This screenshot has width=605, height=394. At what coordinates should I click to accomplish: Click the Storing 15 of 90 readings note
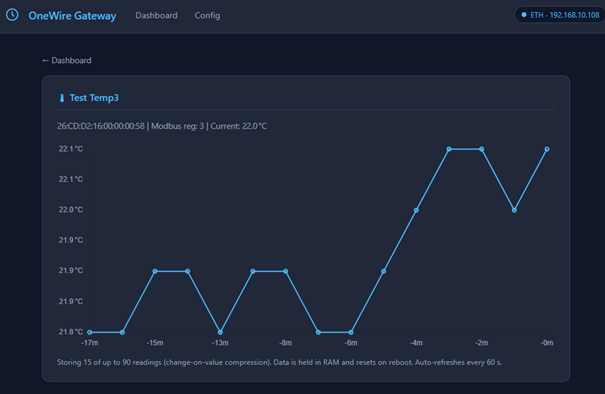(279, 362)
